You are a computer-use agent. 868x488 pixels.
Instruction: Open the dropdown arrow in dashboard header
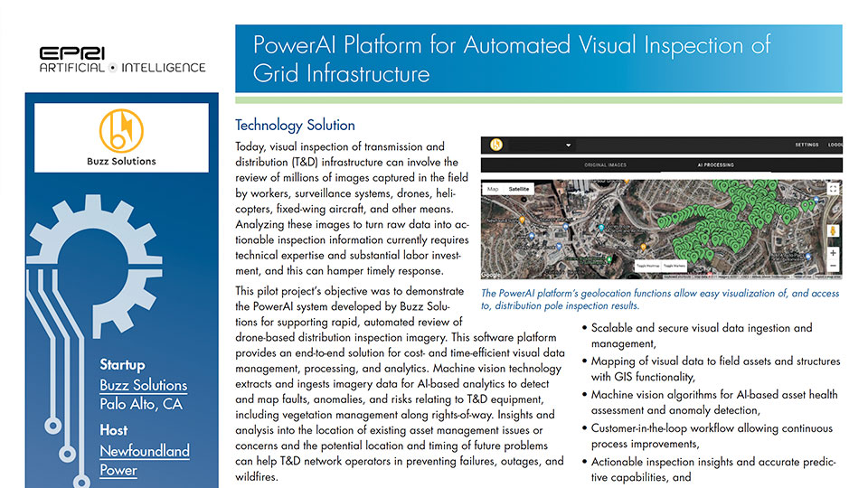coord(568,145)
